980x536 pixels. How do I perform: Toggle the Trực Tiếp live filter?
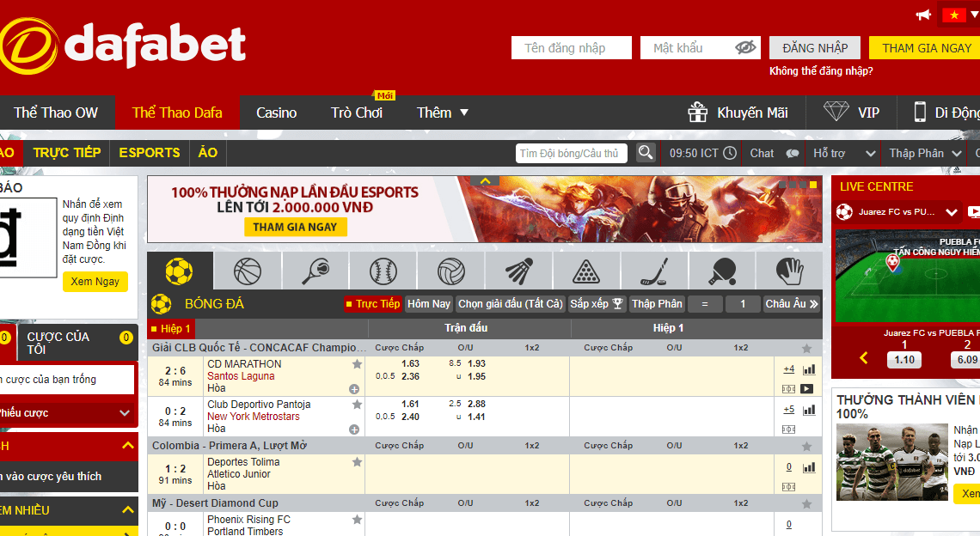(x=372, y=304)
